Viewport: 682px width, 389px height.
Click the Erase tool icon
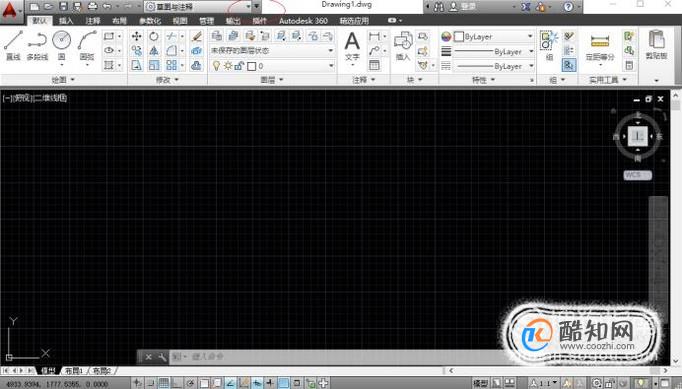(x=197, y=36)
